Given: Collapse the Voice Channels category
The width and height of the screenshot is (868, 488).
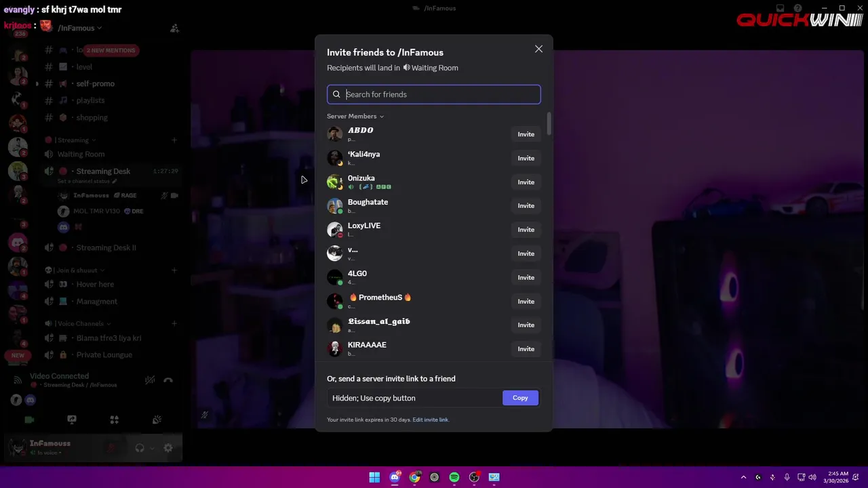Looking at the screenshot, I should [77, 324].
